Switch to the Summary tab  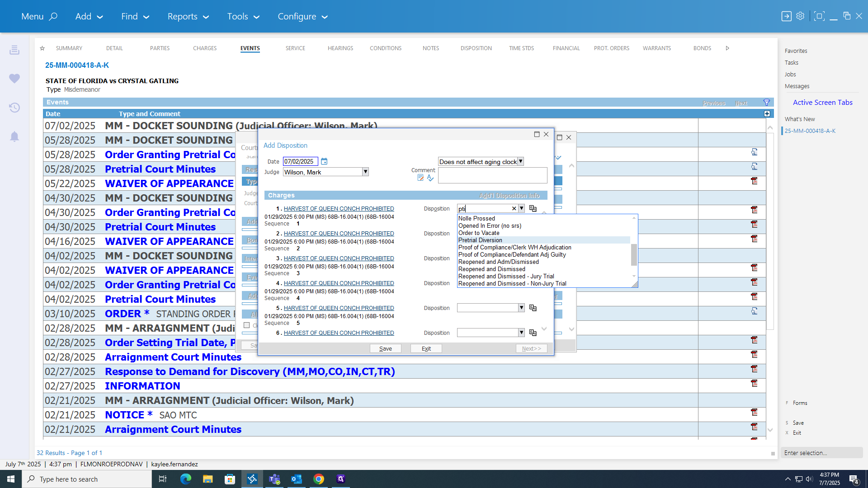click(69, 48)
